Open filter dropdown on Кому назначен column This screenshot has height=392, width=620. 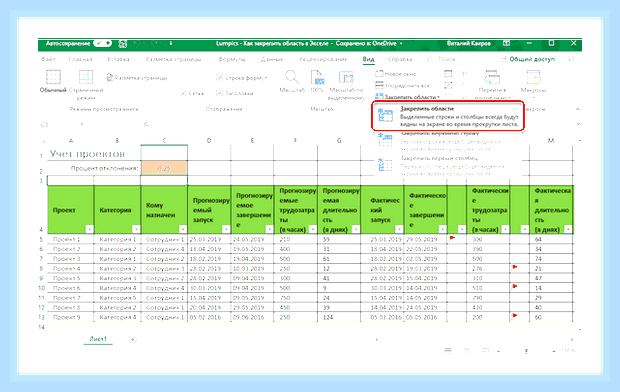pyautogui.click(x=183, y=229)
